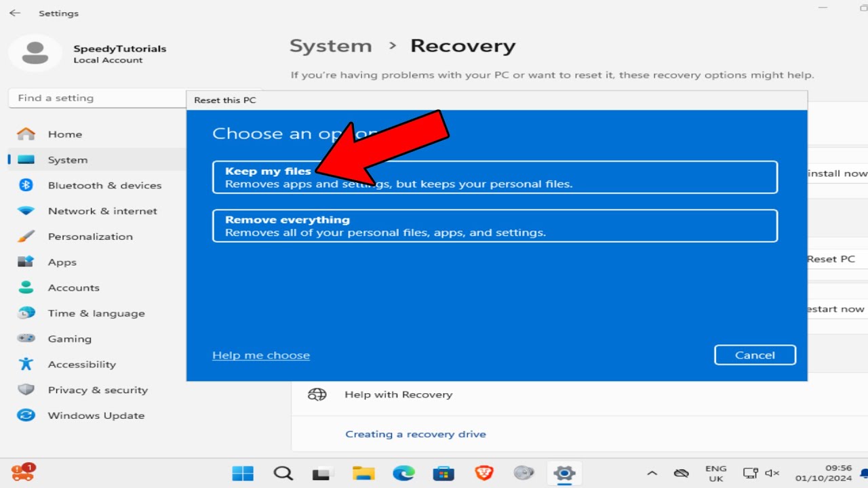Cancel the Reset this PC dialog

pyautogui.click(x=755, y=355)
